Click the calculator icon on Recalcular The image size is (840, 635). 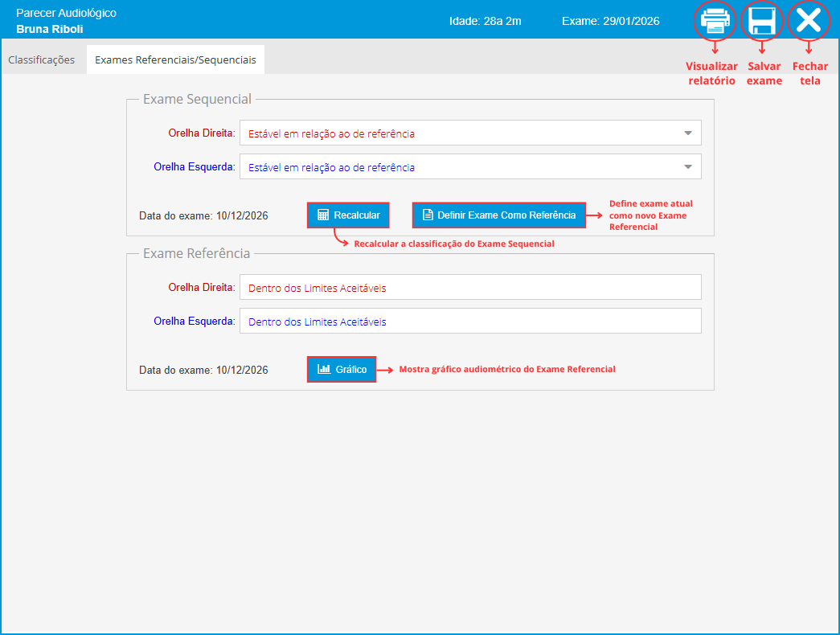click(x=323, y=215)
